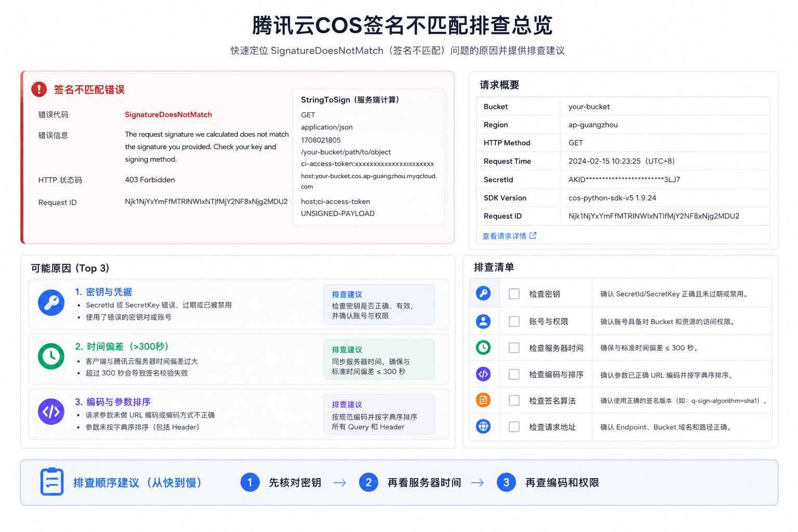Click the 可能原因（Top 3）heading
The width and height of the screenshot is (798, 532).
pos(70,268)
